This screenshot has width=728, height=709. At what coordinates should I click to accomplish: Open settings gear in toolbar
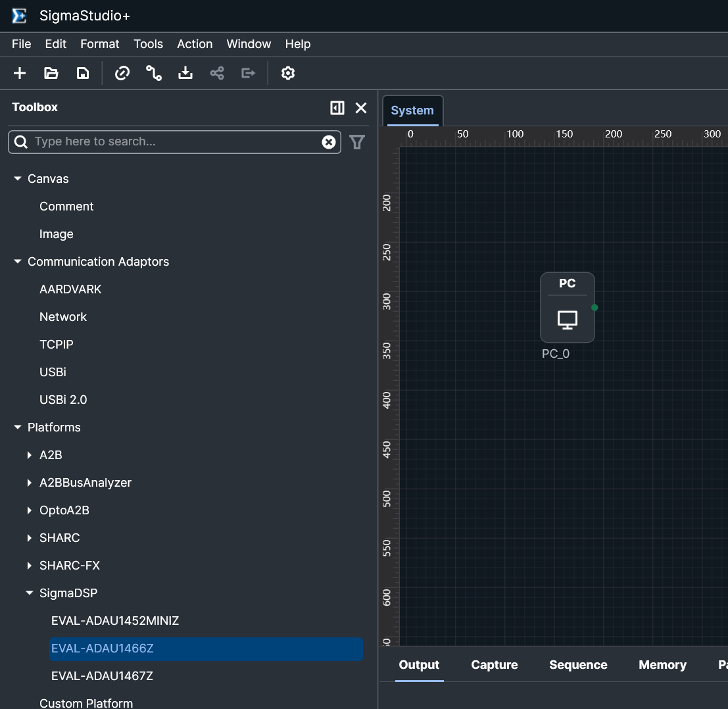point(288,74)
